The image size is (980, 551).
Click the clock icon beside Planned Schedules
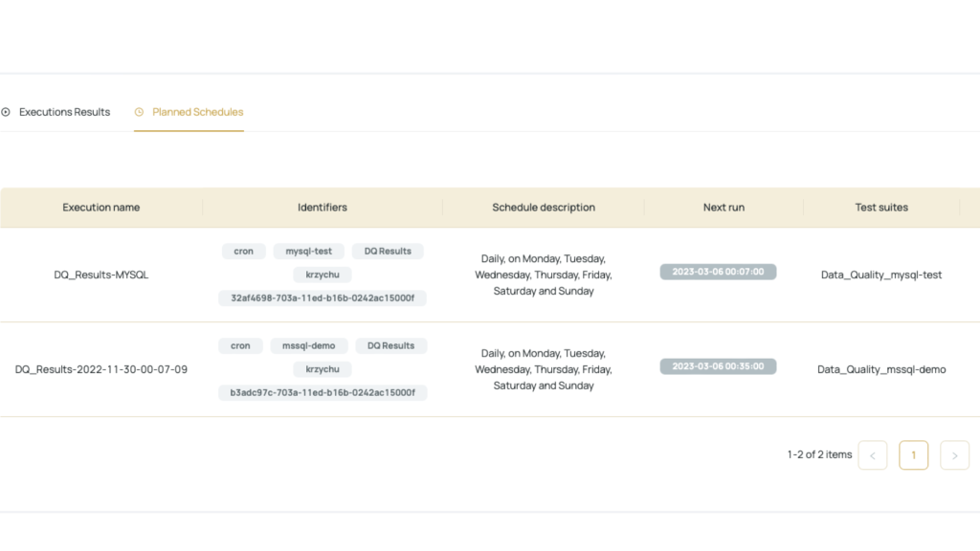pos(139,112)
